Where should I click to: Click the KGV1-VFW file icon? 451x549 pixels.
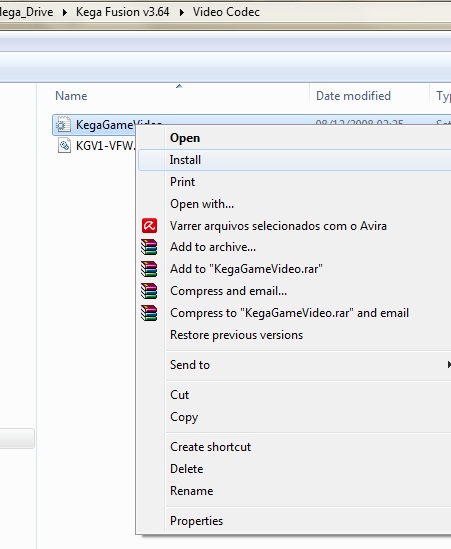64,145
